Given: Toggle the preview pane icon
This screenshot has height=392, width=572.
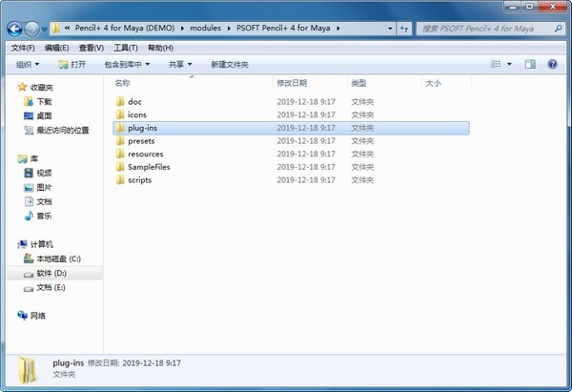Looking at the screenshot, I should click(530, 64).
